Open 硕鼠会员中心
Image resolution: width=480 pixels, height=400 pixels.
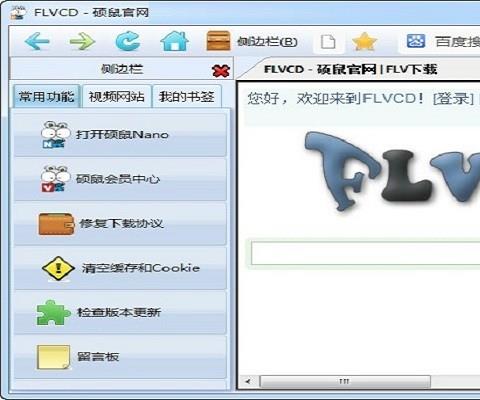120,179
